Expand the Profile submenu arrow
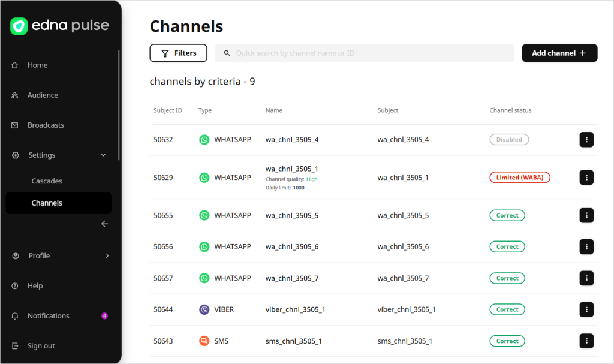 [x=107, y=256]
